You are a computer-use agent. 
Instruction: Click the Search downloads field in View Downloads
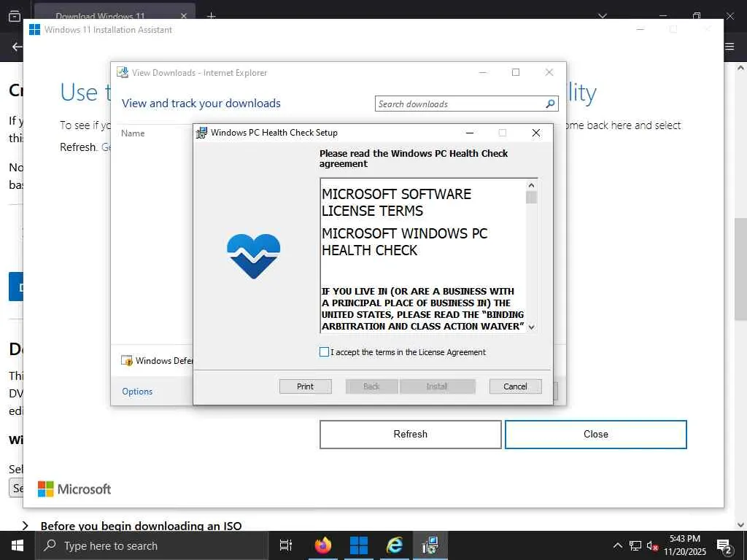466,104
